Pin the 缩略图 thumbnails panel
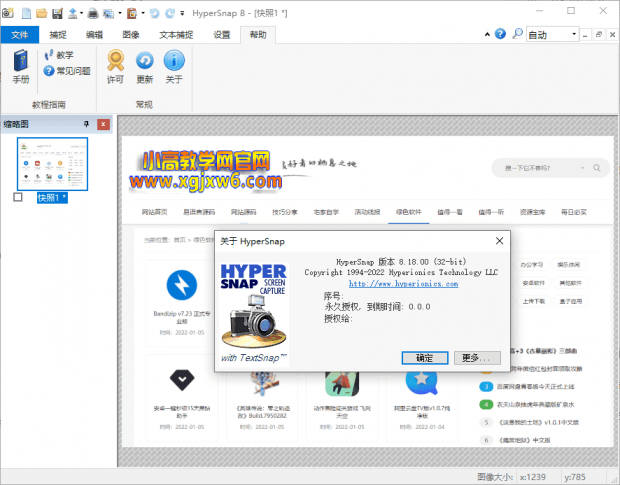This screenshot has width=620, height=485. coord(87,124)
